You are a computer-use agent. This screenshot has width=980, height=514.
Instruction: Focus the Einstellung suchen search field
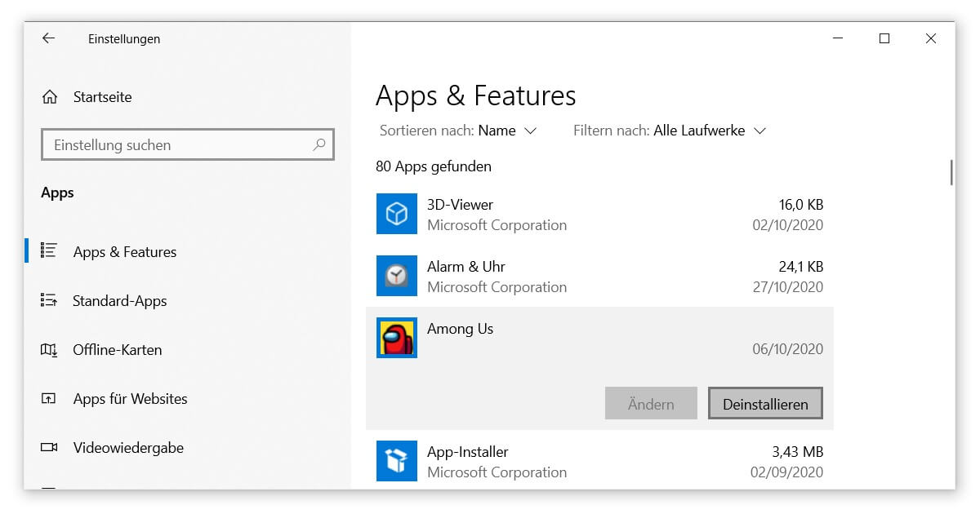[x=180, y=145]
